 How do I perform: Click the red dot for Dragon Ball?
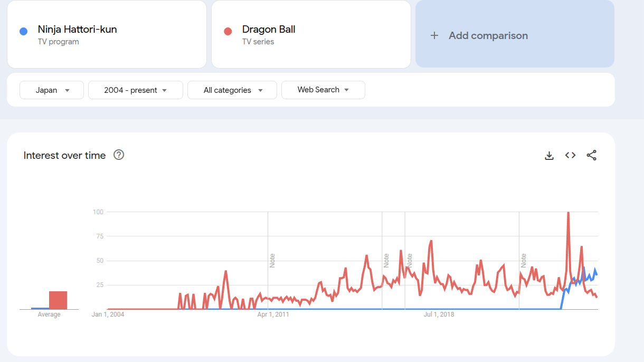pyautogui.click(x=228, y=31)
